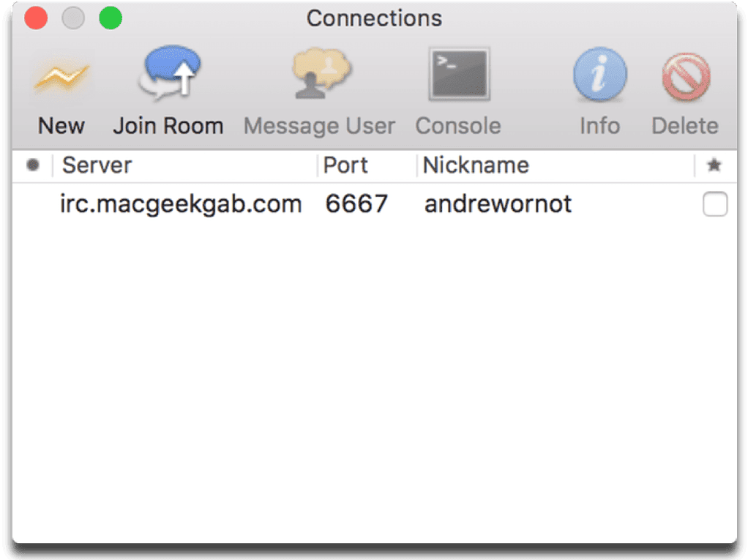Click the star favorites column header
Image resolution: width=748 pixels, height=560 pixels.
pyautogui.click(x=714, y=165)
